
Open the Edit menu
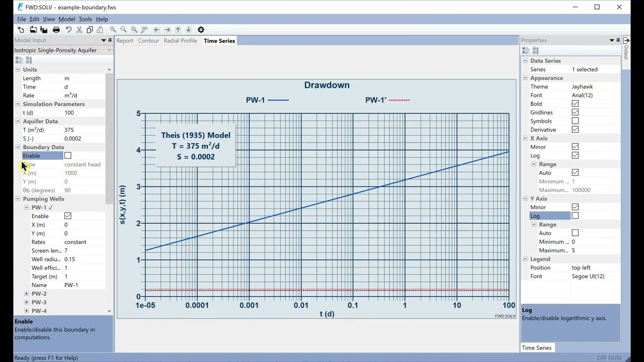click(x=34, y=19)
